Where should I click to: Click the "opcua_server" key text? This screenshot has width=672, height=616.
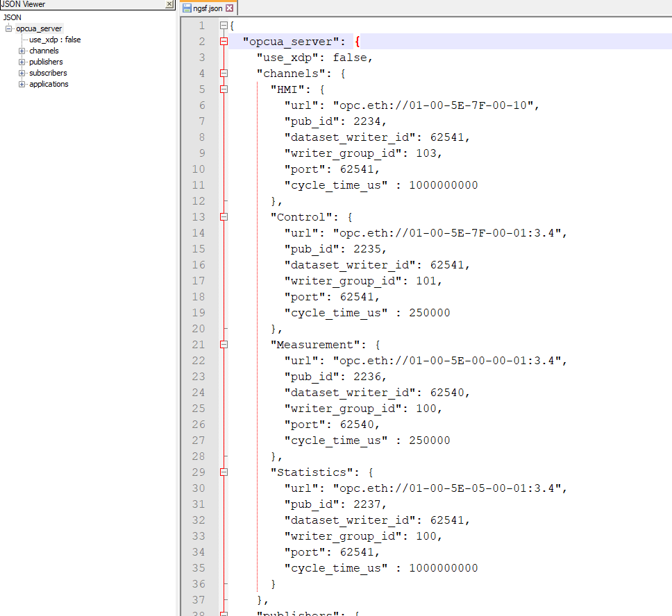click(291, 42)
